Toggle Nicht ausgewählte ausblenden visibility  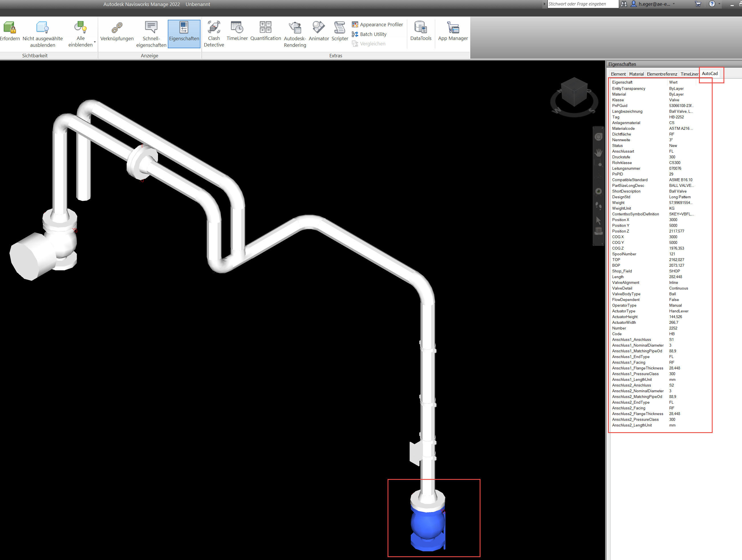click(42, 34)
